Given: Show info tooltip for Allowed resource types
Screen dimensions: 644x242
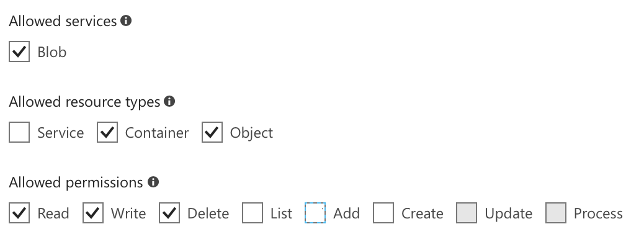Looking at the screenshot, I should 169,101.
